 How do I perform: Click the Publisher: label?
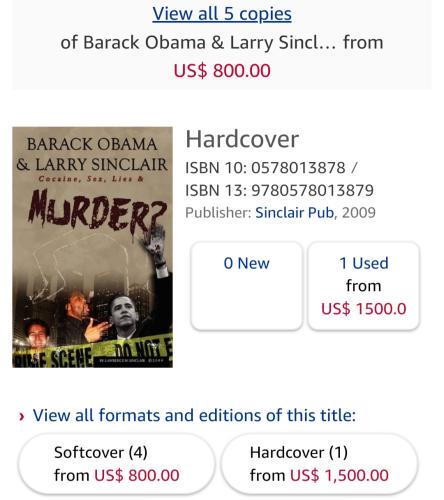218,213
